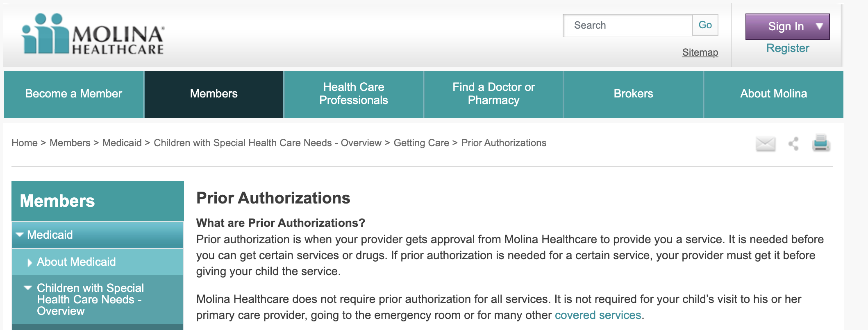Go to Getting Care breadcrumb
The height and width of the screenshot is (330, 868).
[x=421, y=143]
